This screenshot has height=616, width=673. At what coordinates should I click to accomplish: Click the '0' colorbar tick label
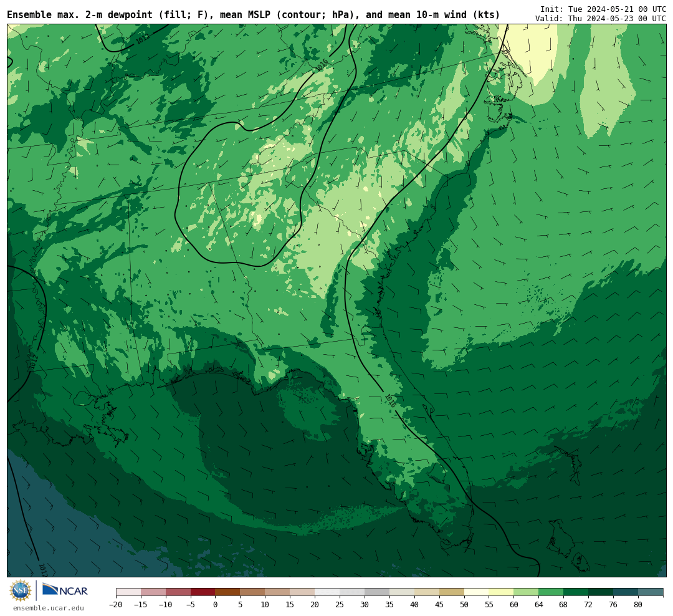[216, 605]
